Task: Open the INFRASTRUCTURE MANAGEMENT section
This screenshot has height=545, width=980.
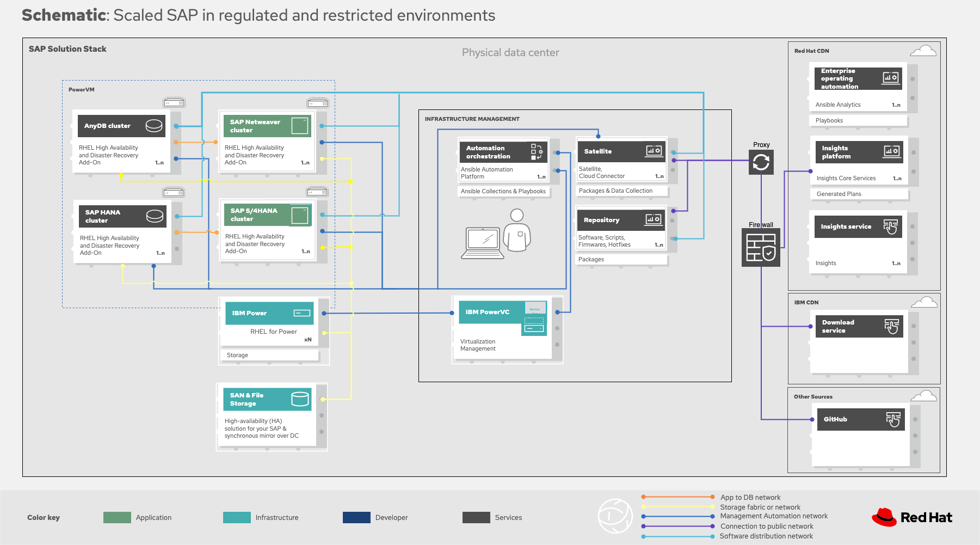Action: [472, 119]
